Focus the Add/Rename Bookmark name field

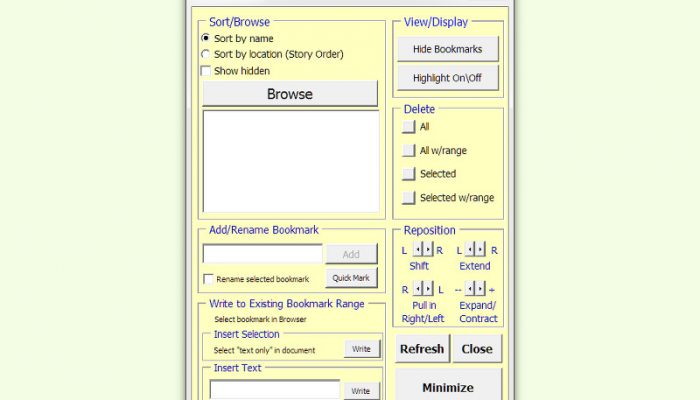tap(262, 254)
